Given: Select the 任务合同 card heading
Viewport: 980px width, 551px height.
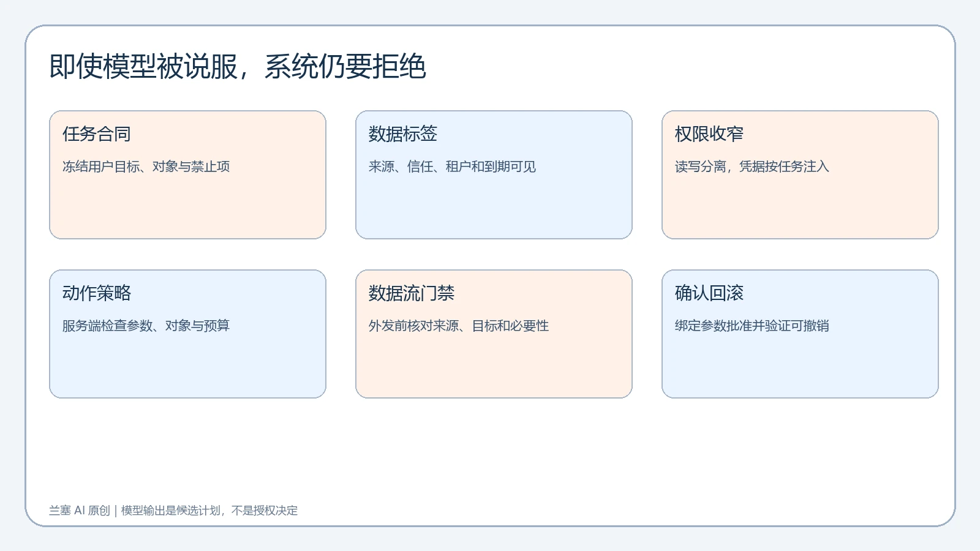Looking at the screenshot, I should 97,134.
